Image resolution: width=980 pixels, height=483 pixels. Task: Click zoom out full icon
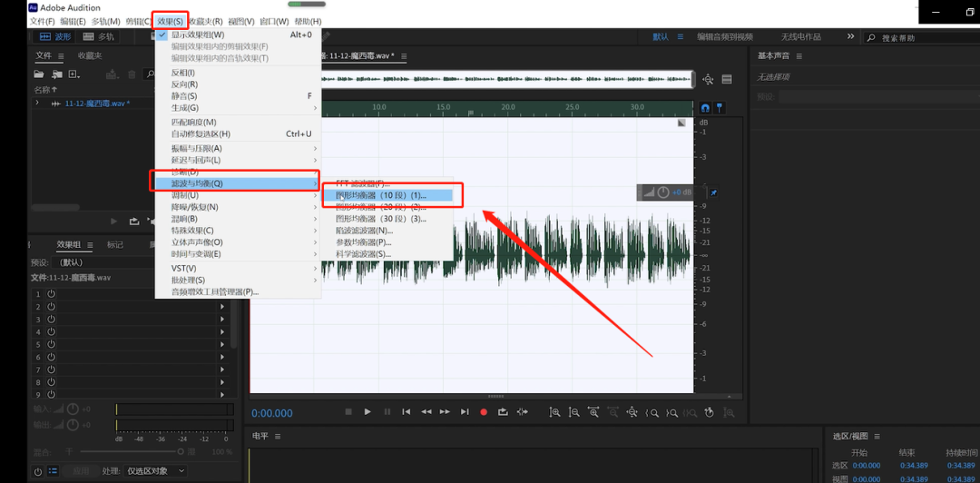[x=632, y=411]
